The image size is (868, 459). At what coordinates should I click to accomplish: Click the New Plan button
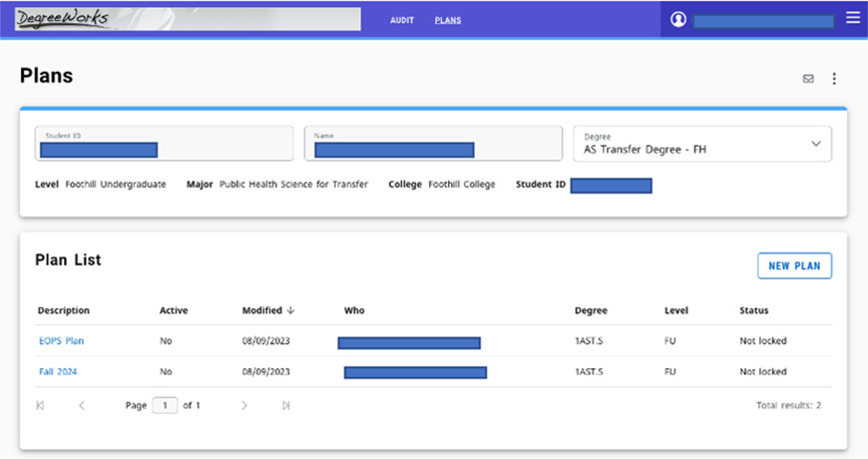(794, 265)
